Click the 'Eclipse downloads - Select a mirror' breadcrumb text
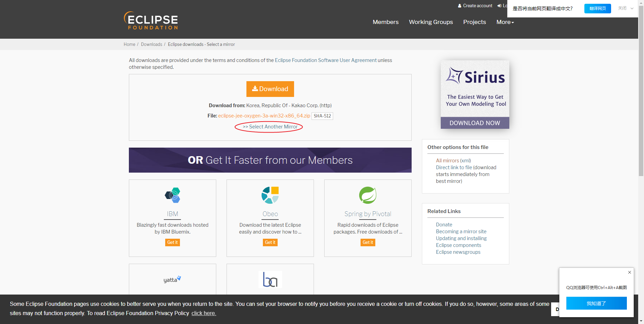 [201, 45]
